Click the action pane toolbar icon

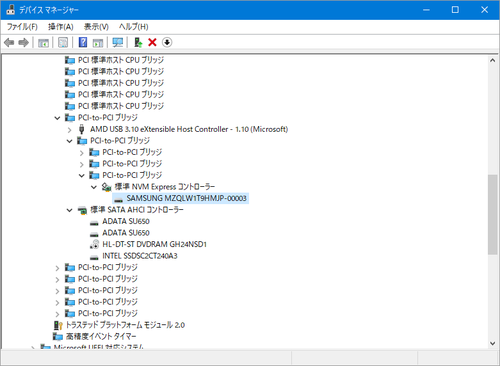coord(98,43)
